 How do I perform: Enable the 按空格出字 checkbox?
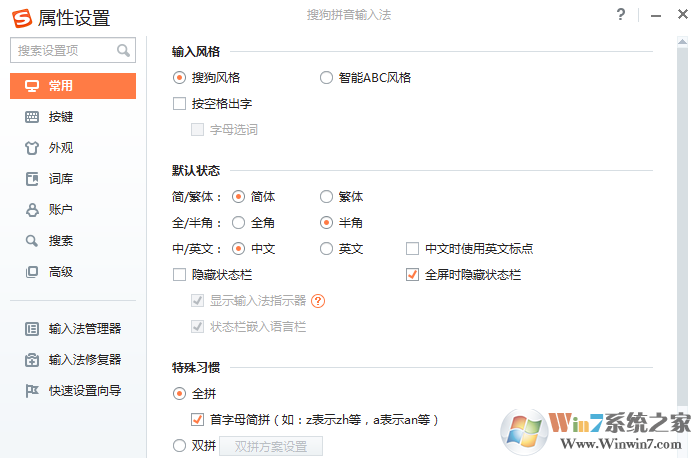180,103
